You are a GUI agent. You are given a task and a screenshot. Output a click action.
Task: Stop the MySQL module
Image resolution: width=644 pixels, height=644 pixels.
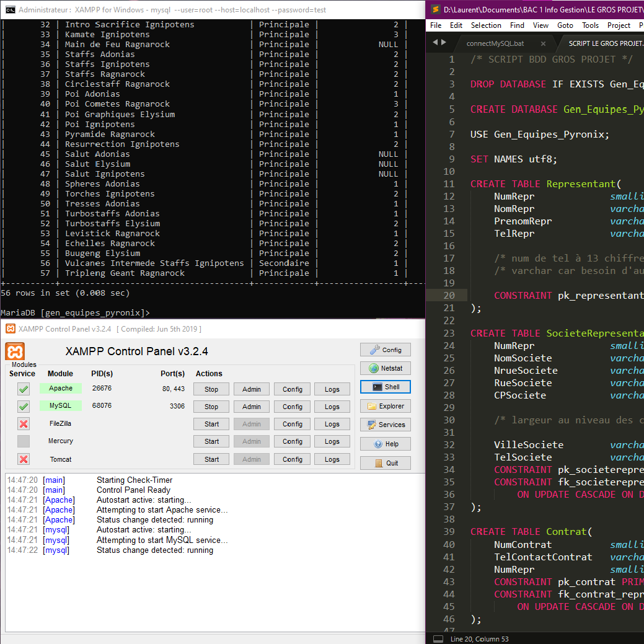click(x=211, y=407)
